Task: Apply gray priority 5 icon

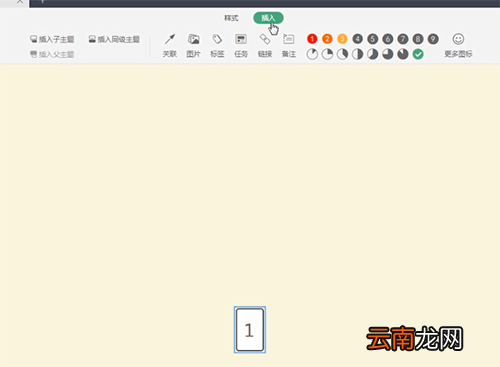Action: pyautogui.click(x=373, y=39)
